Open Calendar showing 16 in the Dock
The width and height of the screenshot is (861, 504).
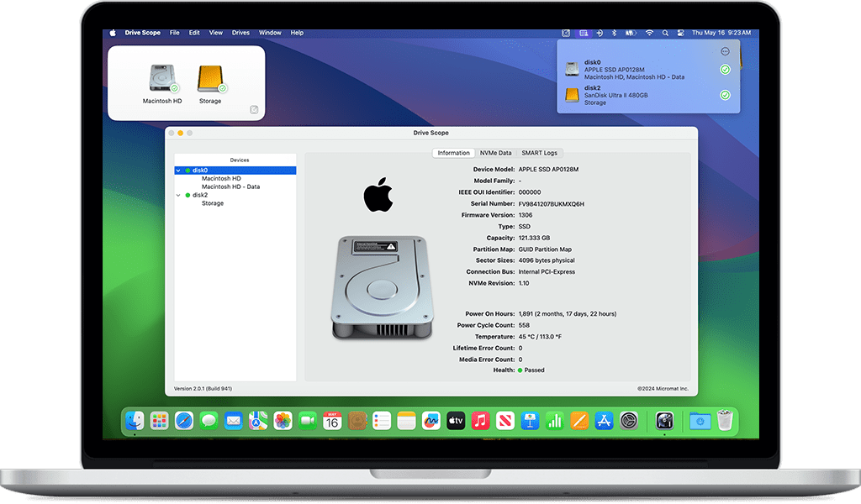pos(332,421)
